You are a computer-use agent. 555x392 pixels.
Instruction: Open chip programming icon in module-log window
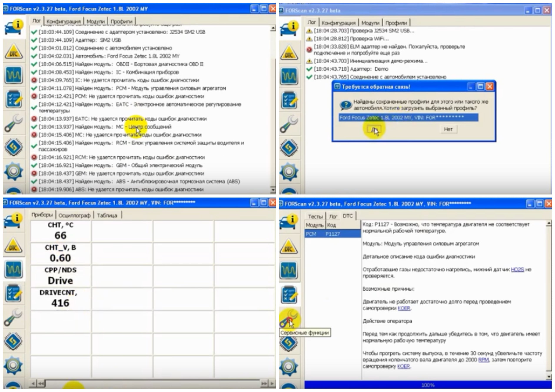click(x=14, y=147)
